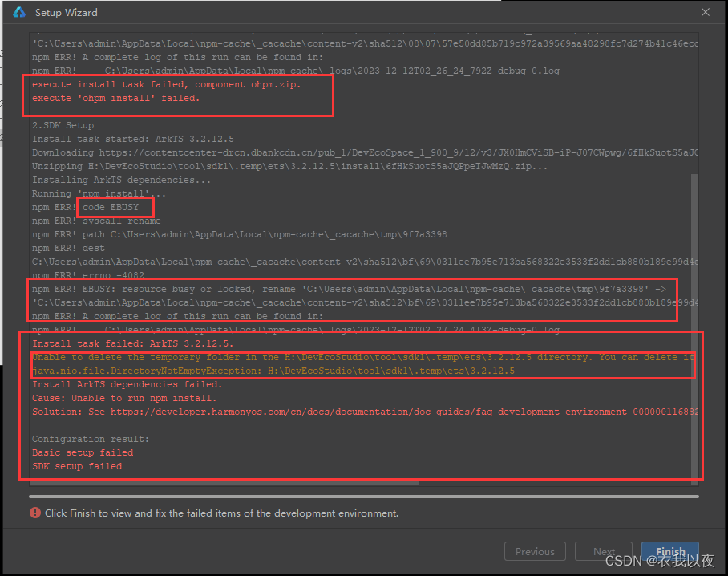Click the harmonyos.com solution link
Viewport: 728px width, 576px height.
404,412
